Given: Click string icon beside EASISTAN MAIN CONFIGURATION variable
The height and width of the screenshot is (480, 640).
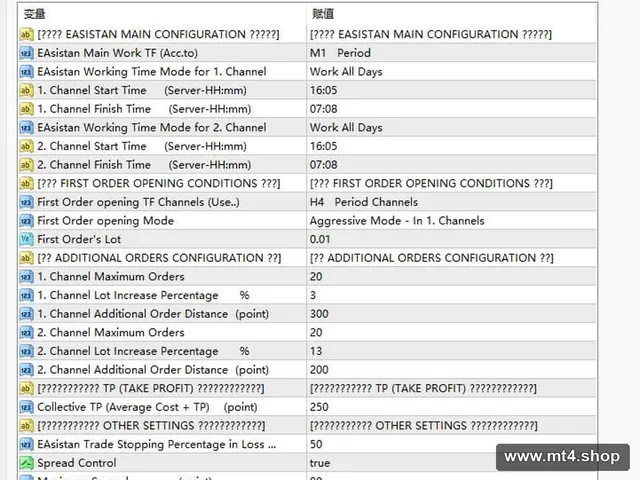Looking at the screenshot, I should [x=26, y=34].
